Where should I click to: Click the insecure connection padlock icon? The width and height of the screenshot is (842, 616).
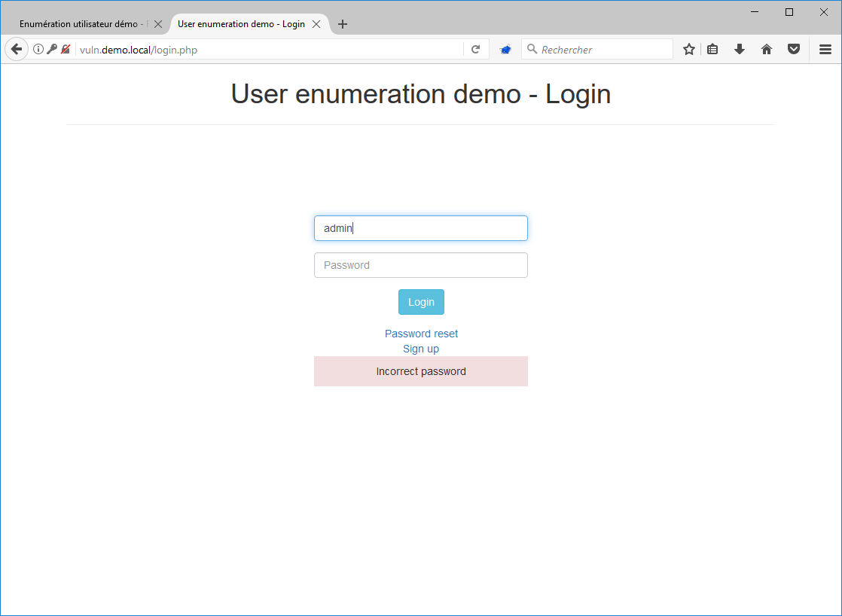tap(65, 48)
